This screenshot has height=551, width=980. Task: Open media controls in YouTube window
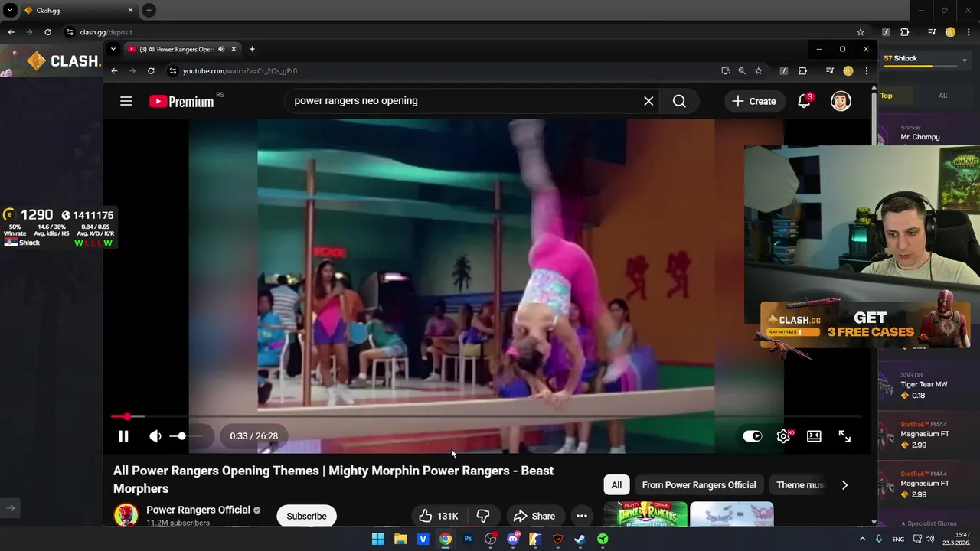tap(830, 71)
